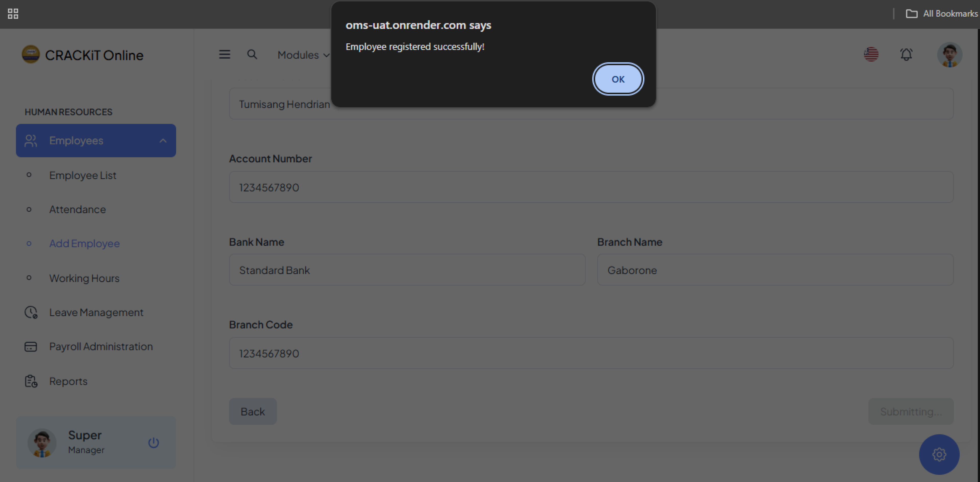Go to Employee List
980x482 pixels.
82,175
